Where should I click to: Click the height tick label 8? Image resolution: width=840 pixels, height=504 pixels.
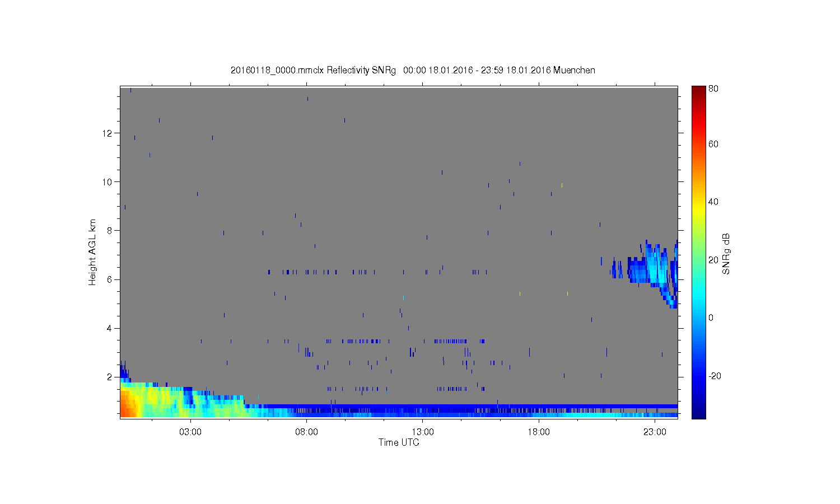[110, 230]
